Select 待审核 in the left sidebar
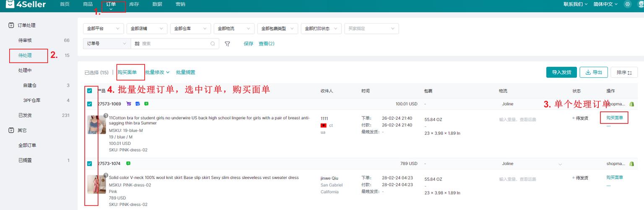 25,40
